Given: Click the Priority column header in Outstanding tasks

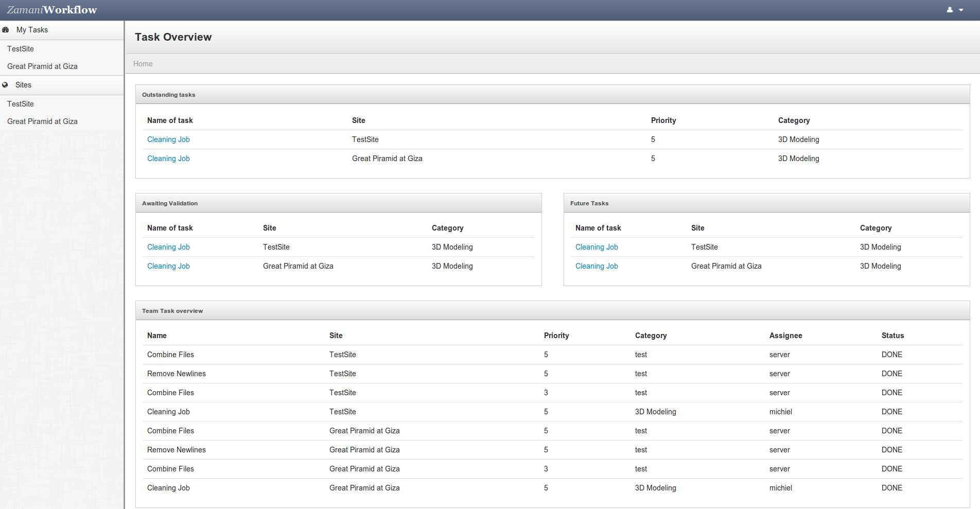Looking at the screenshot, I should click(663, 120).
